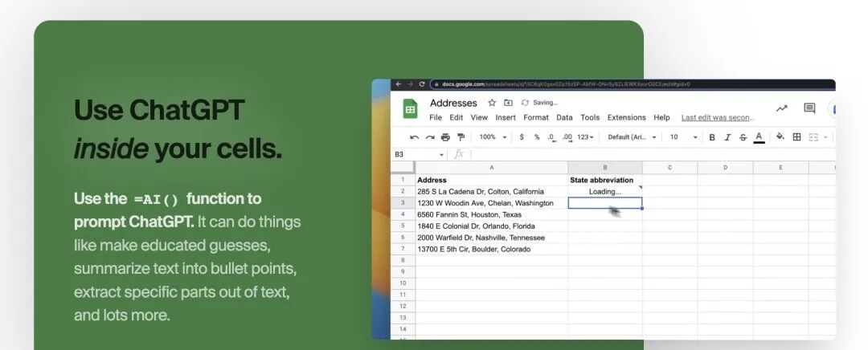Expand the Default font dropdown
Image resolution: width=868 pixels, height=350 pixels.
[x=632, y=137]
